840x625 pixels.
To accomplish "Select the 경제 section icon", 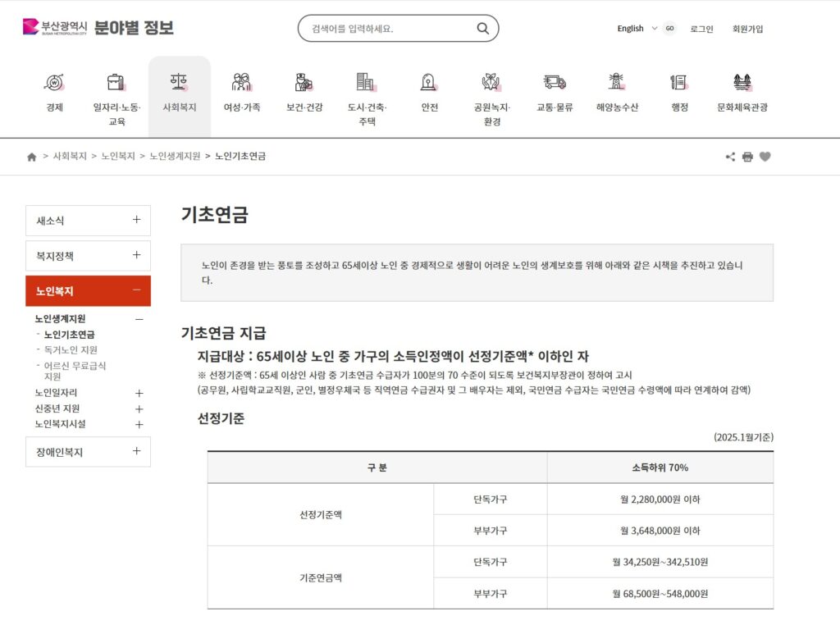I will [54, 90].
